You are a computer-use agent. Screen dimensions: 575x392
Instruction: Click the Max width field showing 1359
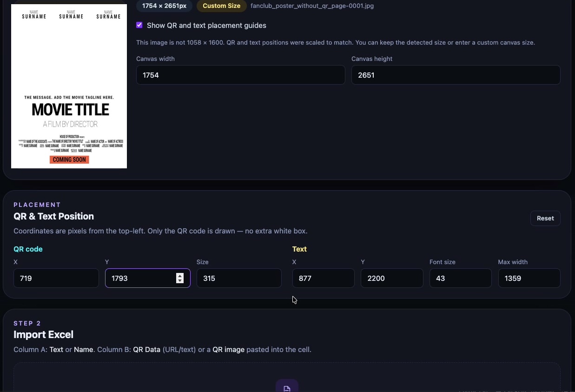point(529,278)
